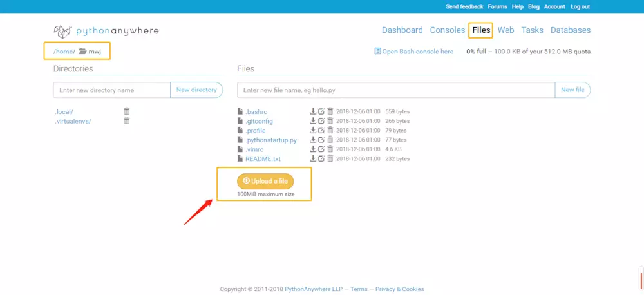Download the .profile file
The image size is (644, 295).
pos(313,130)
